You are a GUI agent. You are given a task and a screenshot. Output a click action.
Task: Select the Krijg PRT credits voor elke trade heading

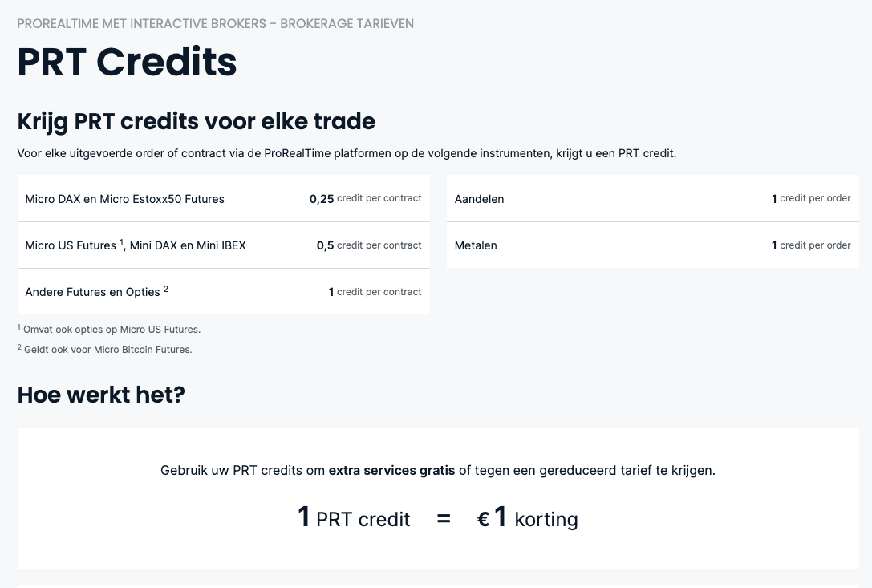point(196,121)
